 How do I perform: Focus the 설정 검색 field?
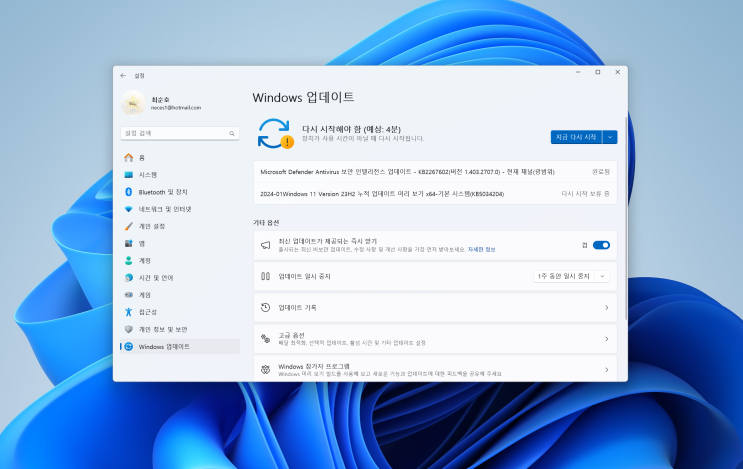point(180,134)
